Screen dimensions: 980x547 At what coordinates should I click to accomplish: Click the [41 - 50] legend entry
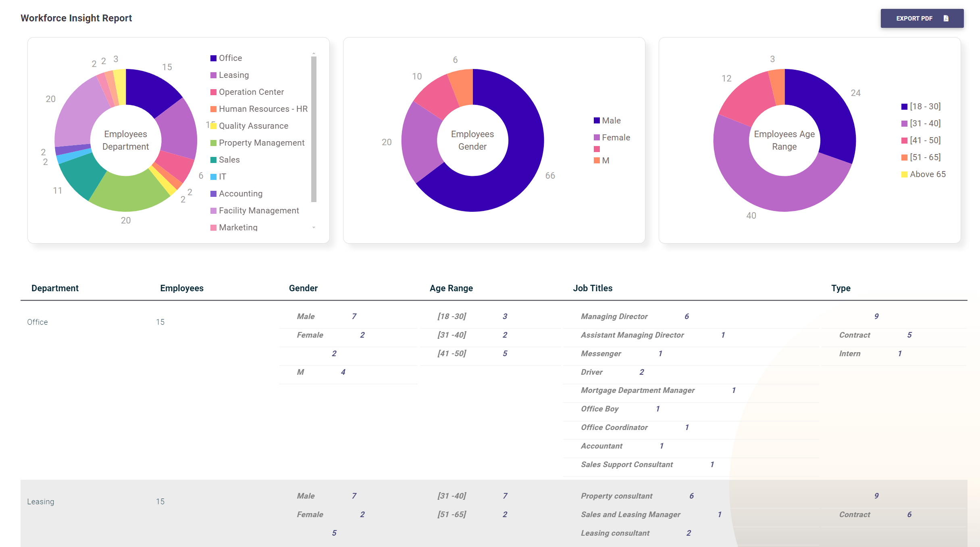[x=925, y=140]
